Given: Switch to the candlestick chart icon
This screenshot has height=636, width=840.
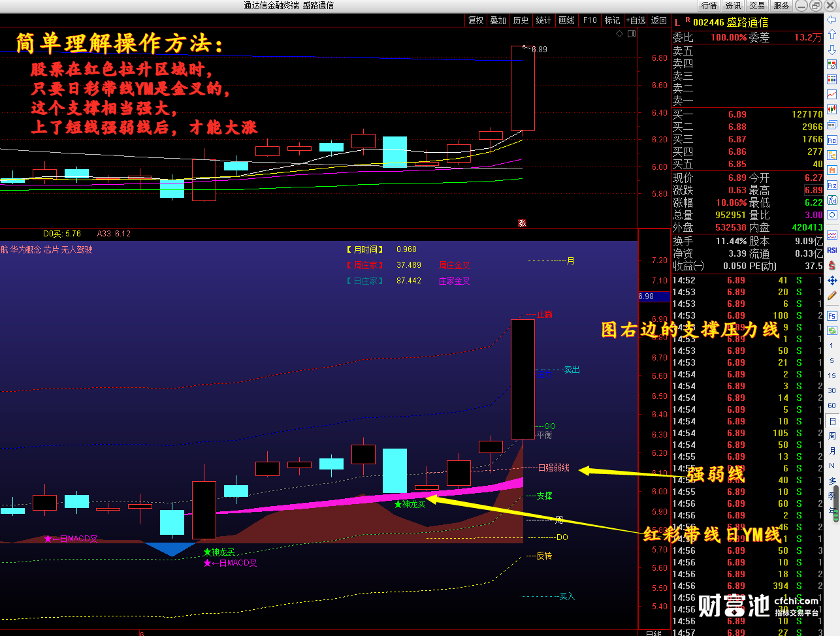Looking at the screenshot, I should [x=832, y=110].
